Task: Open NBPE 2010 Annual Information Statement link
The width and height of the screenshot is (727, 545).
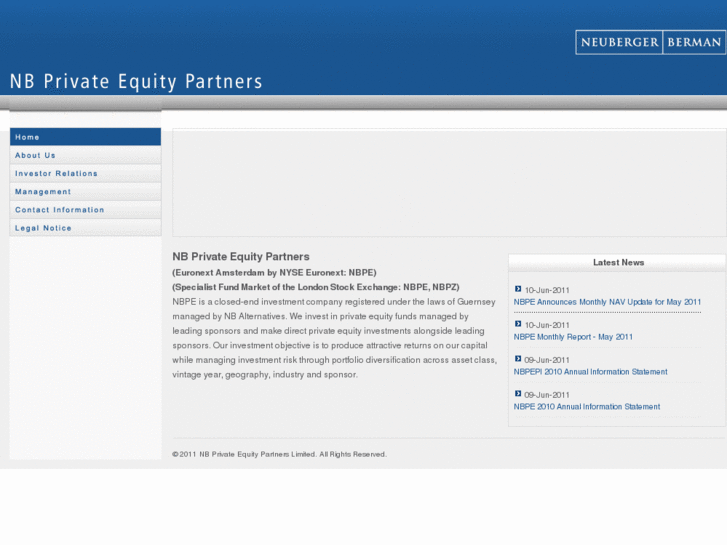Action: click(587, 406)
